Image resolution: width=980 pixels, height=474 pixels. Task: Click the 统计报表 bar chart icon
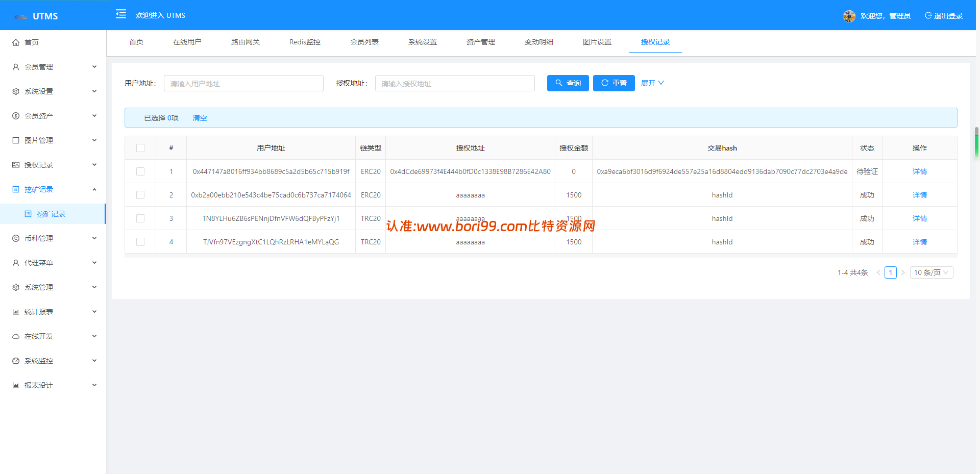pos(16,312)
